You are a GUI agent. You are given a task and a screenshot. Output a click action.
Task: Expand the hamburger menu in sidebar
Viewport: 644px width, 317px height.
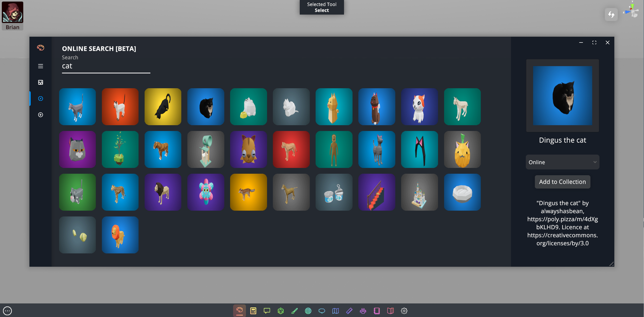(x=40, y=66)
